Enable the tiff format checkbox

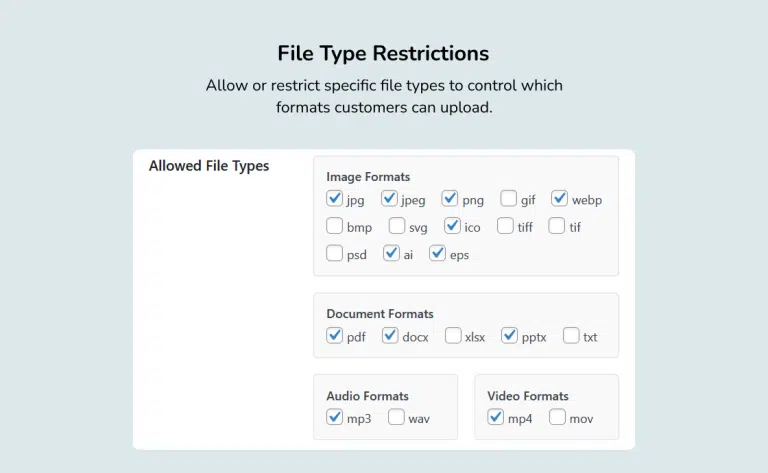(x=506, y=226)
